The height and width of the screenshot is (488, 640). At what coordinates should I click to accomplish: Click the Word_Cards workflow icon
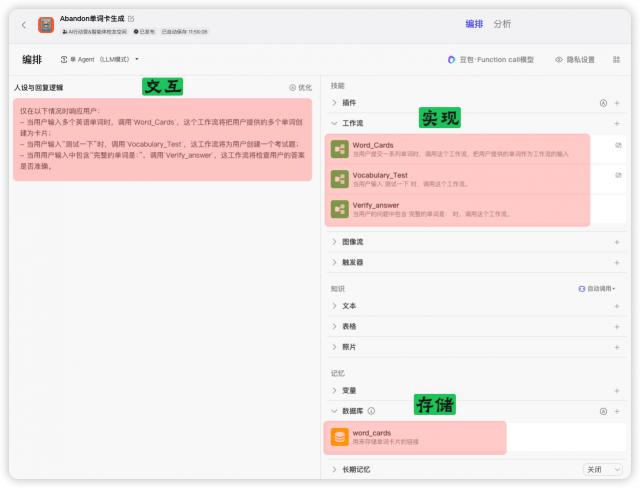click(340, 149)
